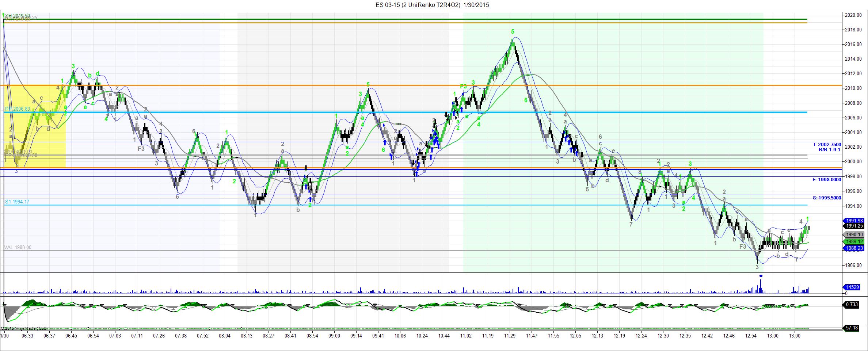This screenshot has height=351, width=868.
Task: Select 2000.00 on the price scale
Action: (854, 161)
